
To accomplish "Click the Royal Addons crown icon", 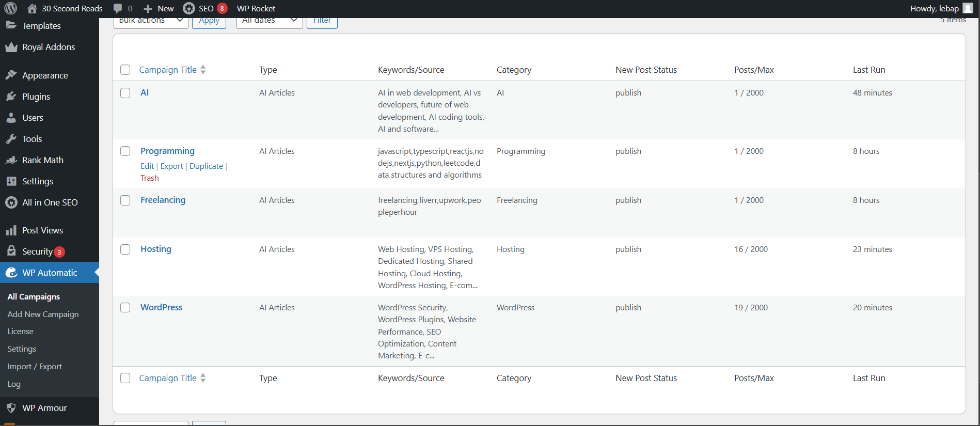I will [x=11, y=47].
